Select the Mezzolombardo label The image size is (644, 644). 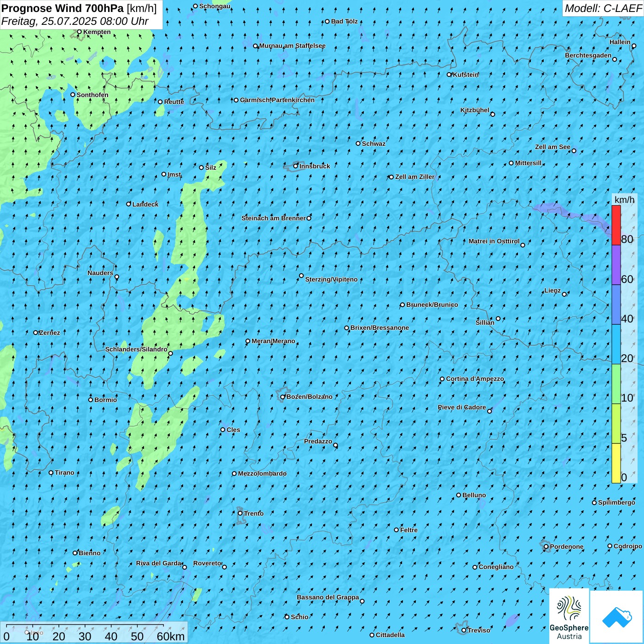(262, 473)
